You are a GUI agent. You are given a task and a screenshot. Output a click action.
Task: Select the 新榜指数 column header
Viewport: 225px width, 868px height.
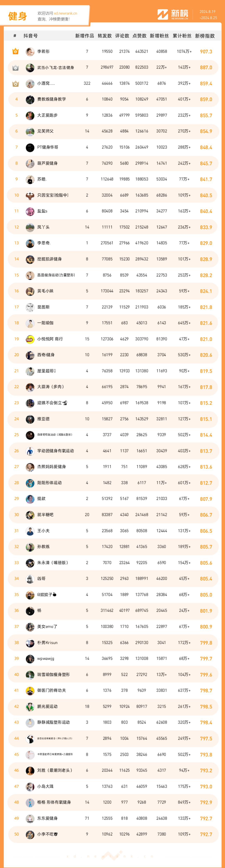pos(205,36)
